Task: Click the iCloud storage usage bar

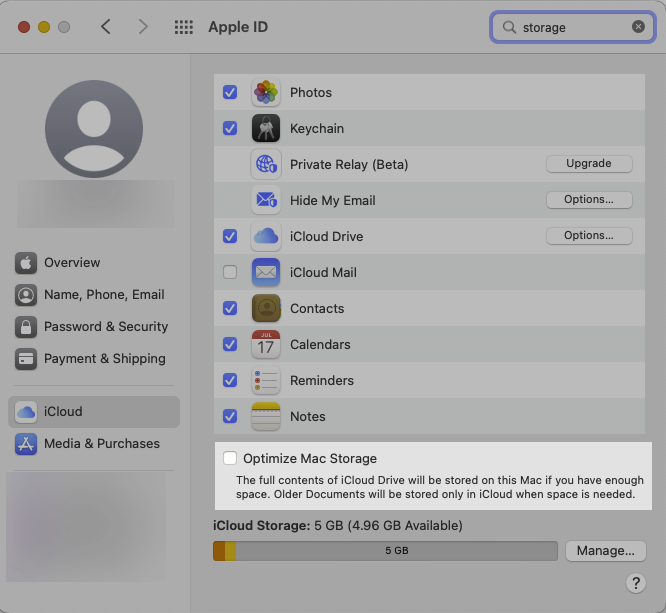Action: 385,550
